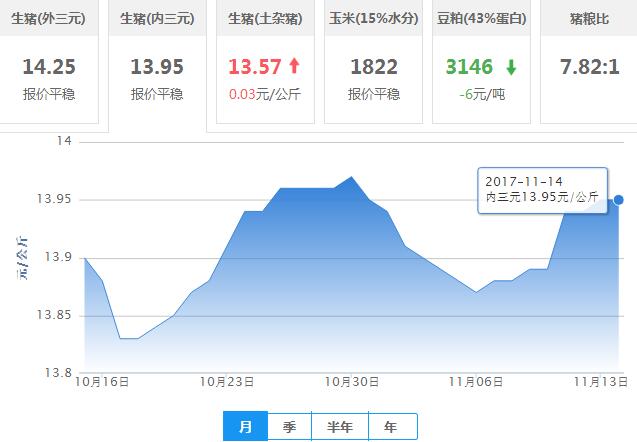Switch chart range to 年

coord(392,426)
